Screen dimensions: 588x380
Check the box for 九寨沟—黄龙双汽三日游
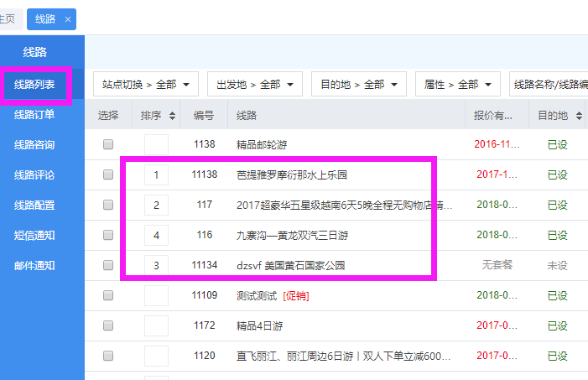[108, 235]
